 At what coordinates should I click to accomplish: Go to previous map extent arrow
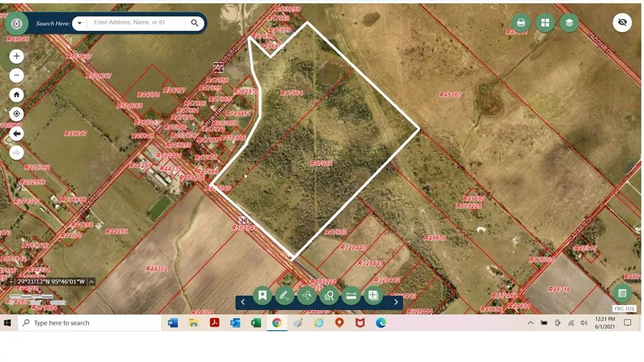(x=17, y=133)
